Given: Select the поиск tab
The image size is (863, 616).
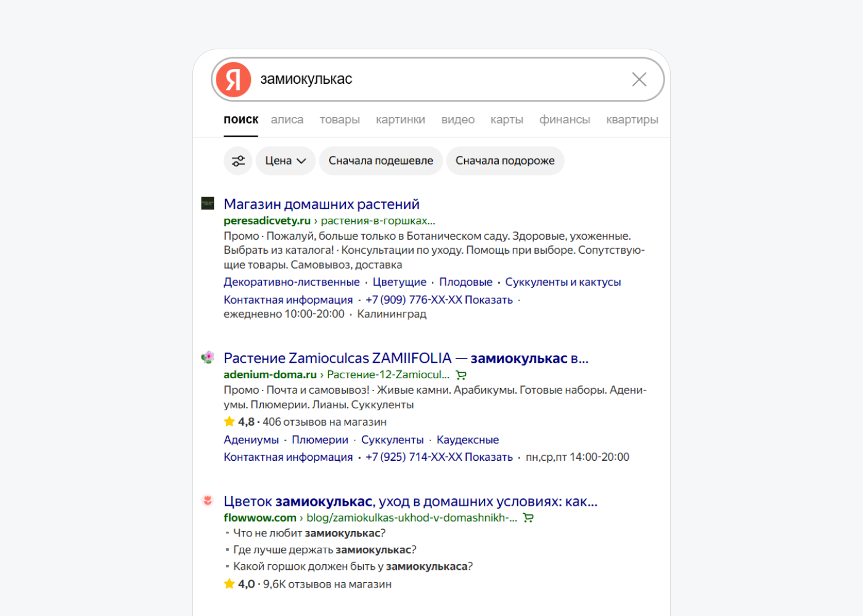Looking at the screenshot, I should 241,120.
